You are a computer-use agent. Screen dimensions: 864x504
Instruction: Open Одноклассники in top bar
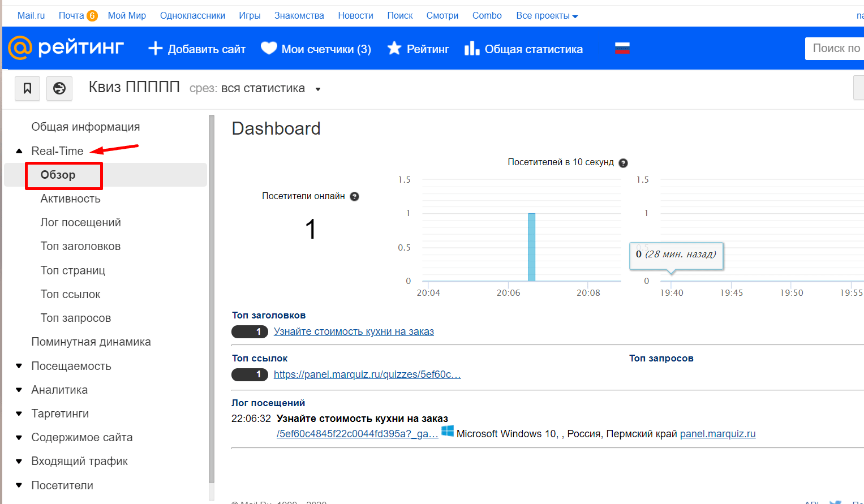tap(192, 16)
